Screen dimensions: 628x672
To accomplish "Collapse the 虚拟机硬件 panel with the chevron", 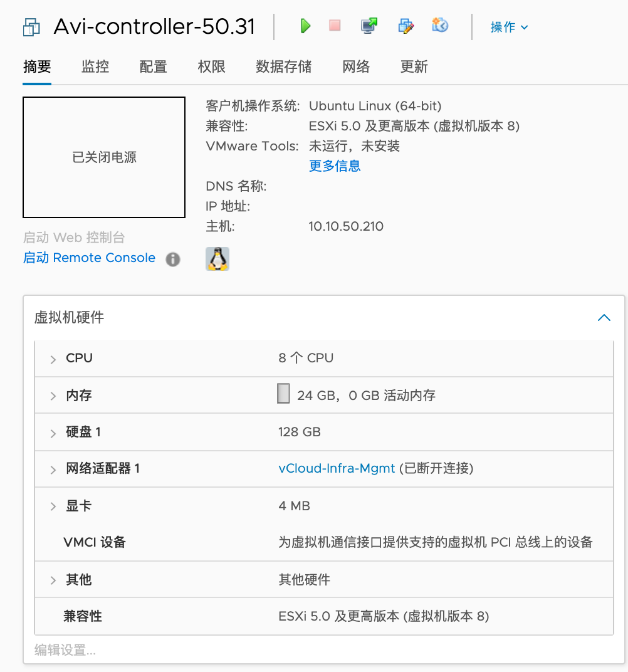I will 604,318.
